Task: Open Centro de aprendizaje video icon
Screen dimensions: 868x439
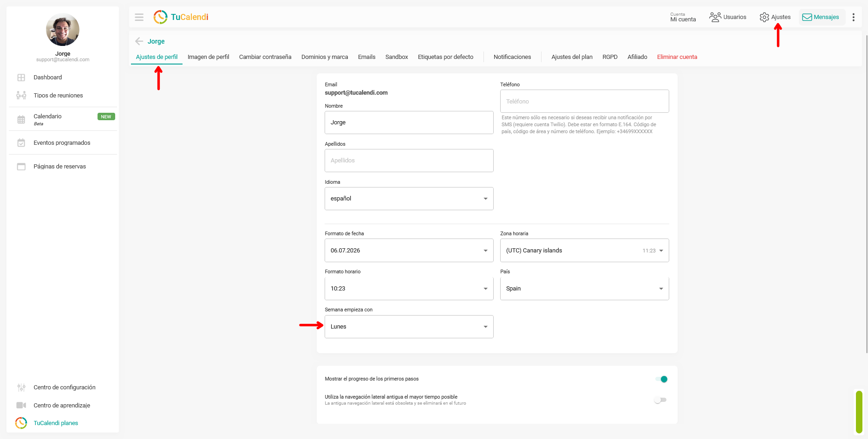Action: coord(21,405)
